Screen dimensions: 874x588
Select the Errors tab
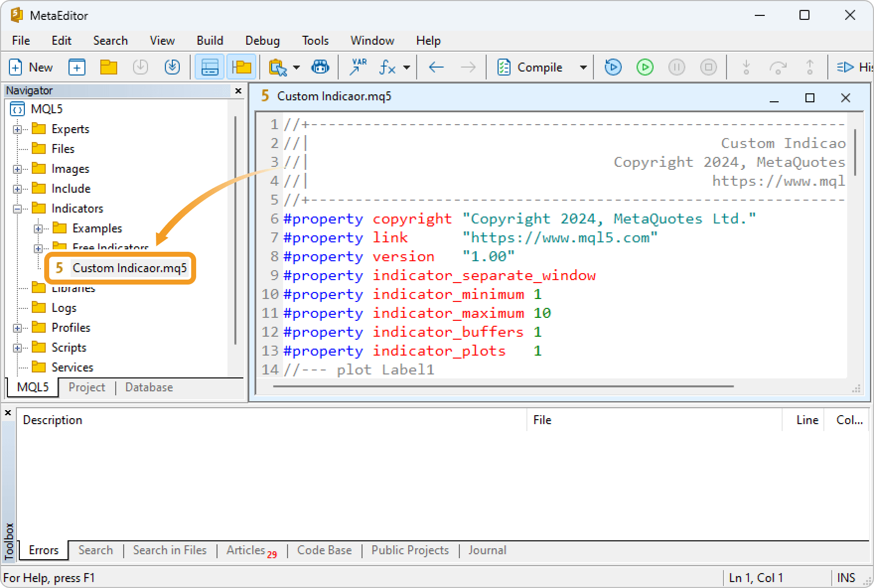(44, 550)
